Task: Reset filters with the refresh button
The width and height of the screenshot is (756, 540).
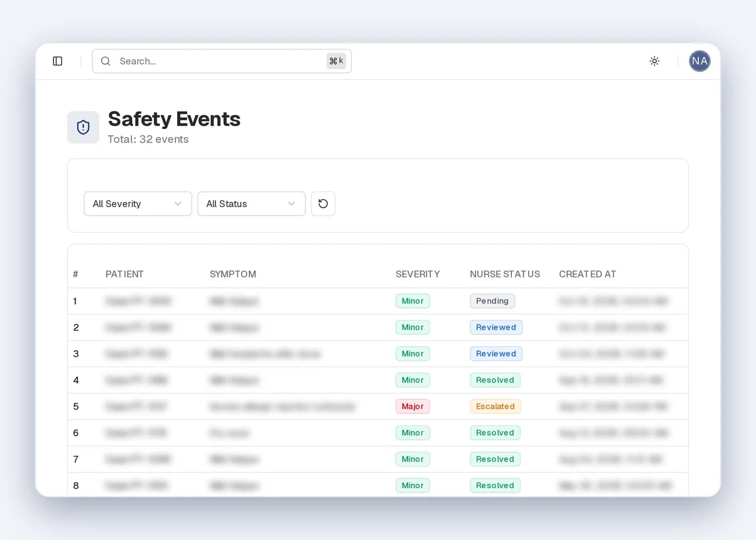Action: [323, 204]
